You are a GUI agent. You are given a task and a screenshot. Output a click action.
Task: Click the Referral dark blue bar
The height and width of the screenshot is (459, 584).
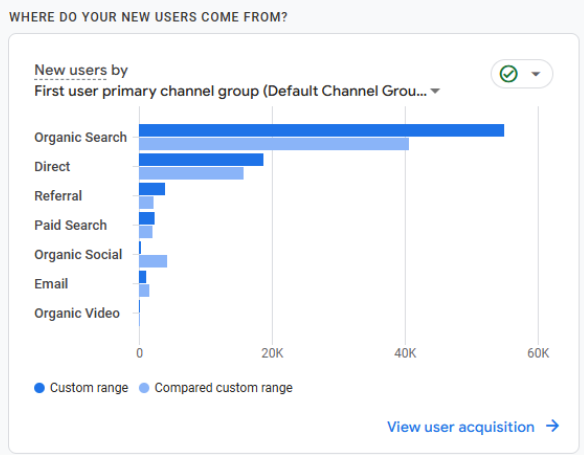152,189
